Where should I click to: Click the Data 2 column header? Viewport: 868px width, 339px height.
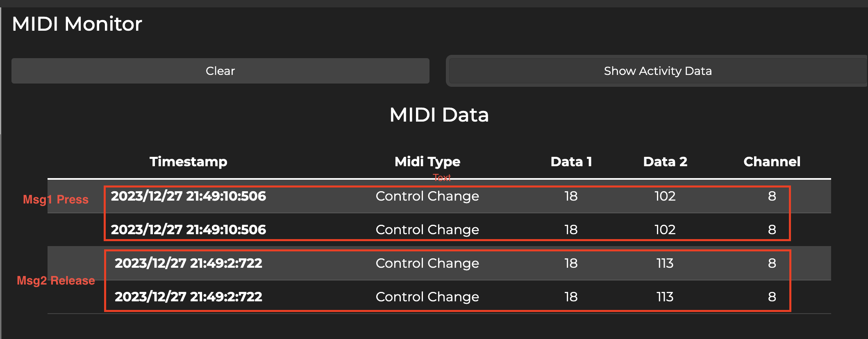point(665,162)
